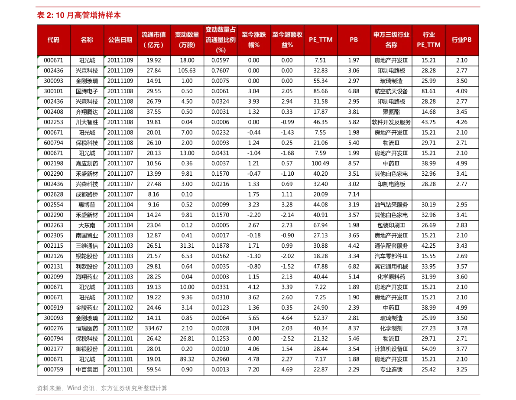Click stock code cell 002115
The width and height of the screenshot is (516, 400).
[x=53, y=246]
